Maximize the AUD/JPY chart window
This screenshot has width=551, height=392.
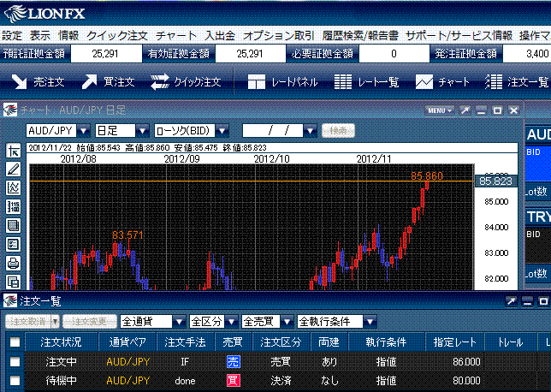click(497, 110)
